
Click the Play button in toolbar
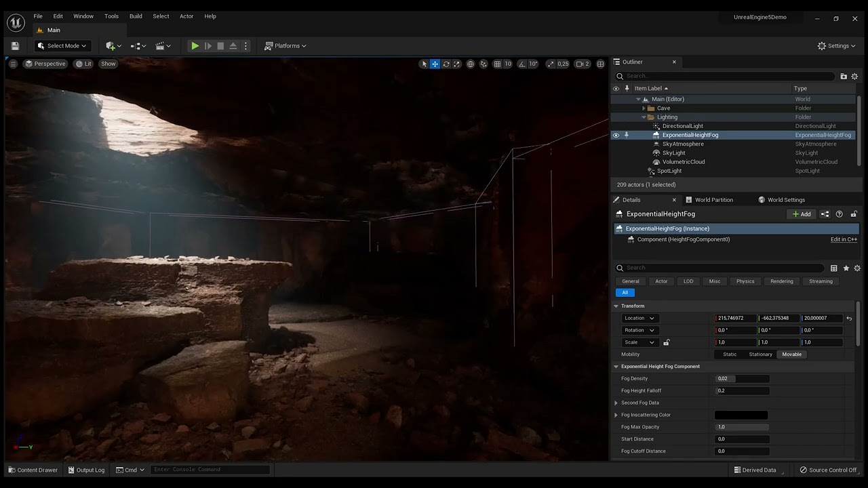point(195,46)
